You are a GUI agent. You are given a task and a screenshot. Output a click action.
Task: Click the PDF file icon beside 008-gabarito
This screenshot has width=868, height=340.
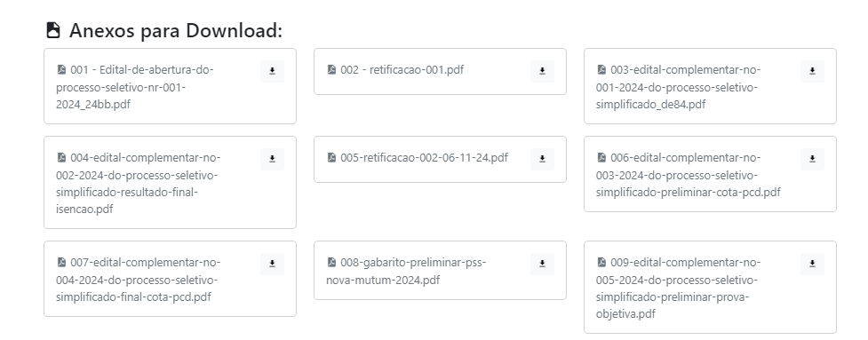(331, 262)
